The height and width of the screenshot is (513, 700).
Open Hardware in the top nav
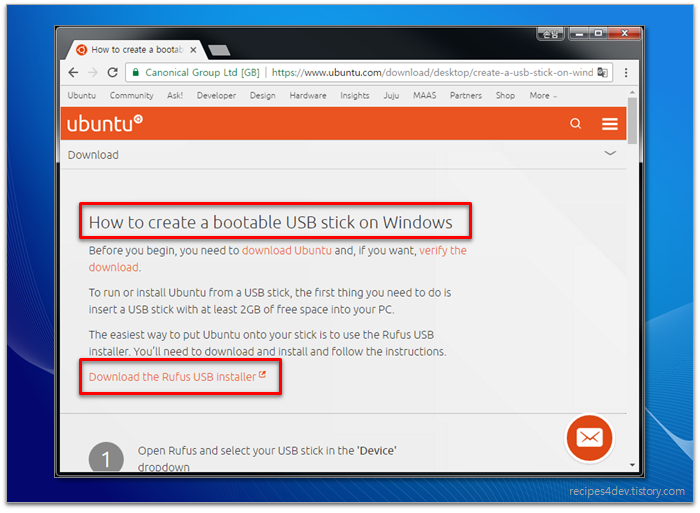point(308,96)
